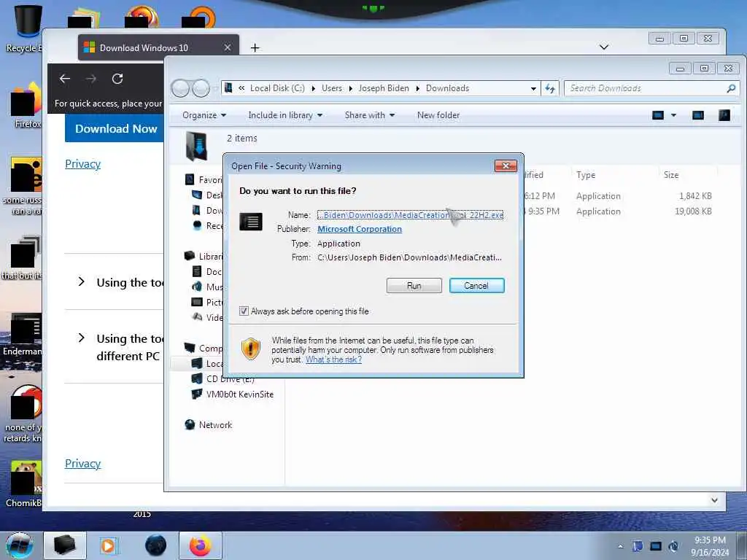747x560 pixels.
Task: Go back in the Firefox browser
Action: (x=65, y=79)
